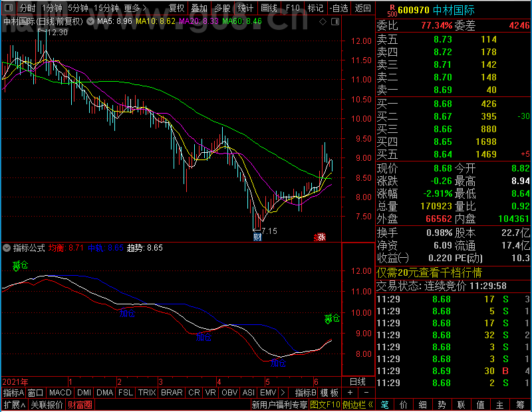The image size is (532, 412).
Task: Click 仅需20元查看千档行情 promo link
Action: 429,272
